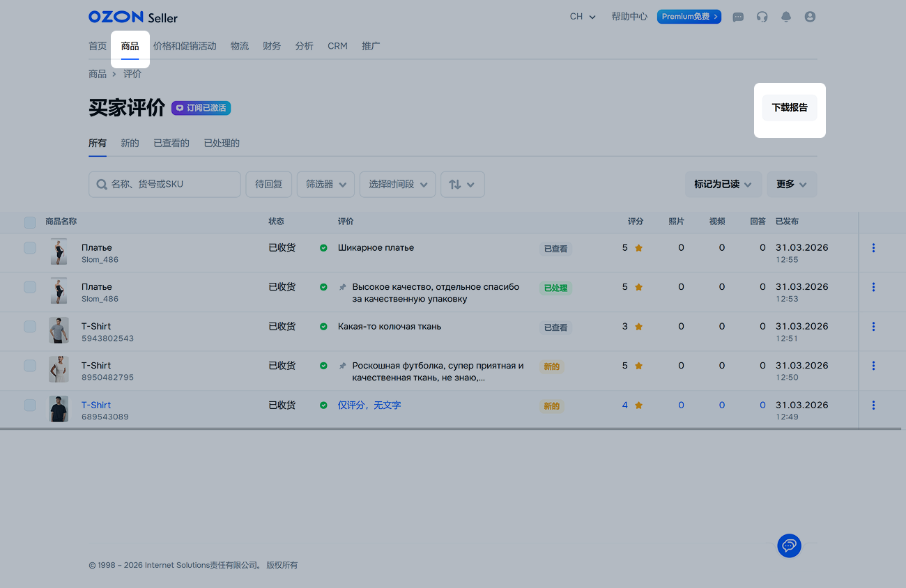Open the 更多 dropdown menu
This screenshot has height=588, width=906.
tap(791, 185)
